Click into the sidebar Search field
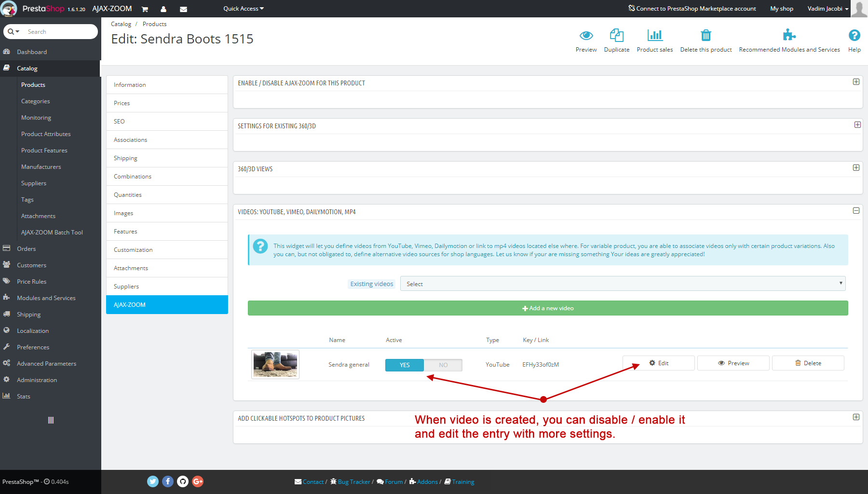 click(x=60, y=32)
